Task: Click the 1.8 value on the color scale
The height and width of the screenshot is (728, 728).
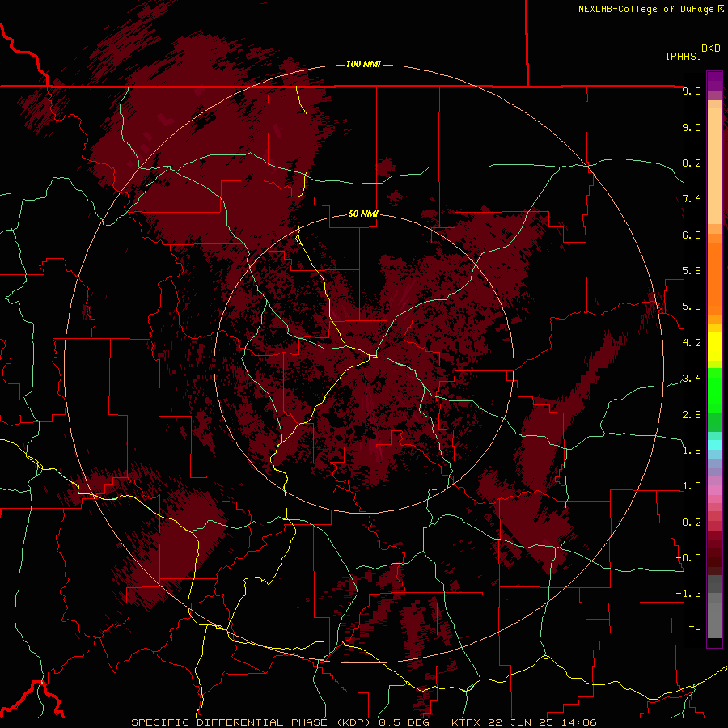Action: click(692, 451)
